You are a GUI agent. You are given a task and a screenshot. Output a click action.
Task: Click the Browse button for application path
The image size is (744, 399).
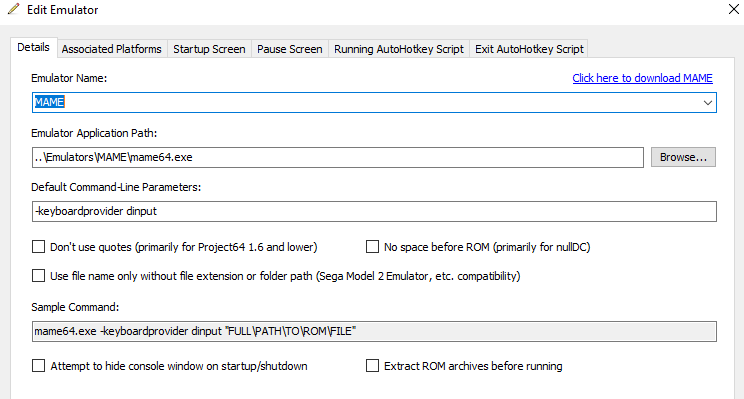[683, 157]
